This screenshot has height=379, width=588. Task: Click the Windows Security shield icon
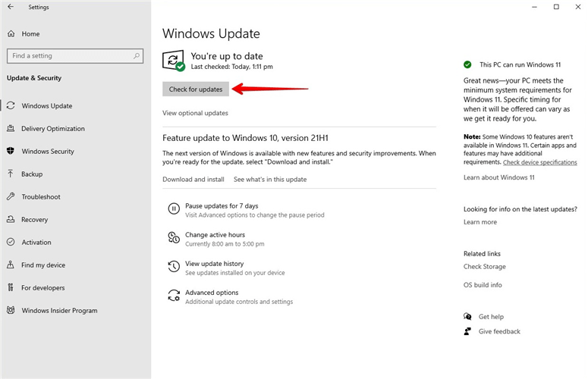(x=11, y=151)
